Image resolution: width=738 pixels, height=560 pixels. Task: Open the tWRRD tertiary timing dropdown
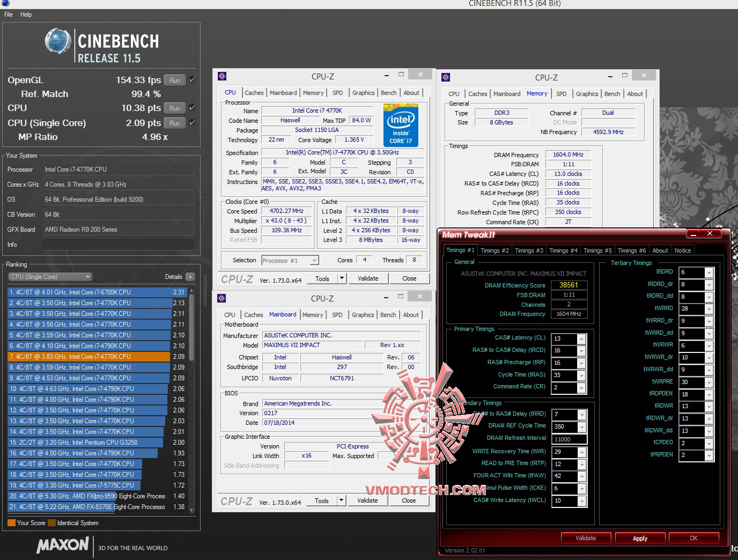[x=709, y=309]
